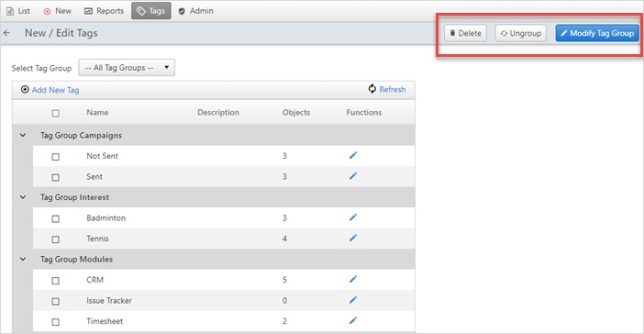The width and height of the screenshot is (644, 334).
Task: Click the Select Tag Group label
Action: [x=41, y=68]
